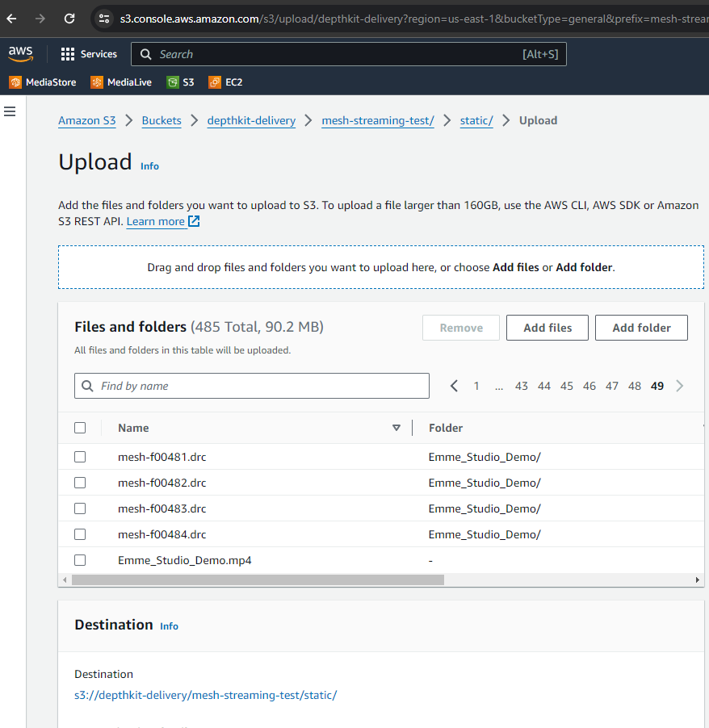Check the box for mesh-f00481.drc

pyautogui.click(x=80, y=457)
